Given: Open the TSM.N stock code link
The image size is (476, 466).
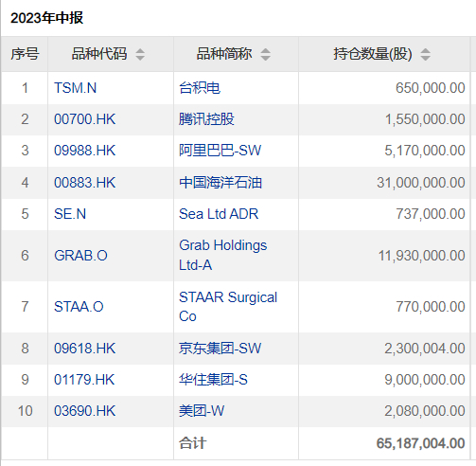Looking at the screenshot, I should click(75, 88).
